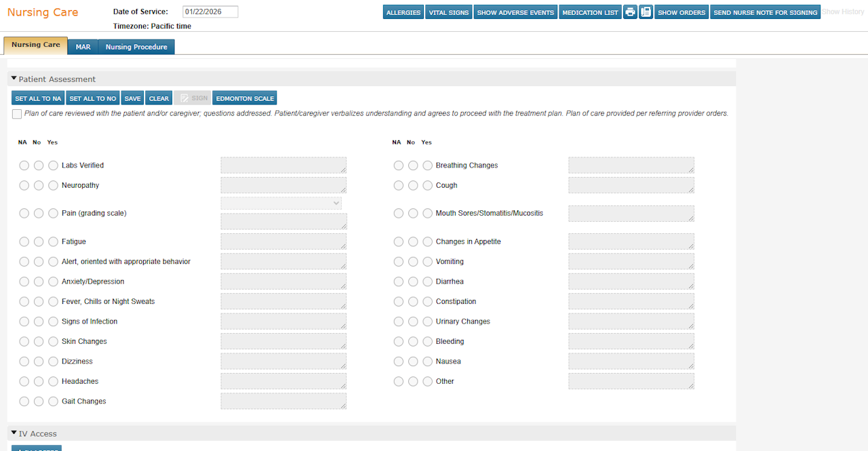This screenshot has width=868, height=451.
Task: Click SET ALL TO NA button
Action: (x=37, y=98)
